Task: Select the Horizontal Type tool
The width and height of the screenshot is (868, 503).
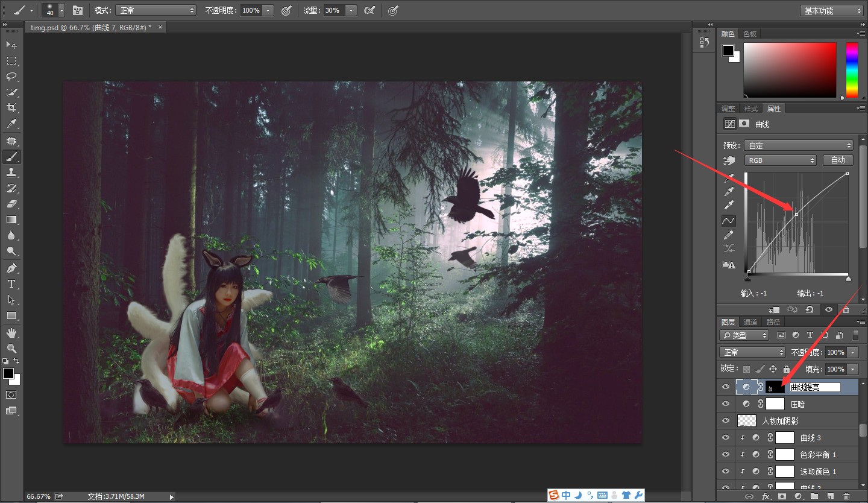Action: point(11,284)
